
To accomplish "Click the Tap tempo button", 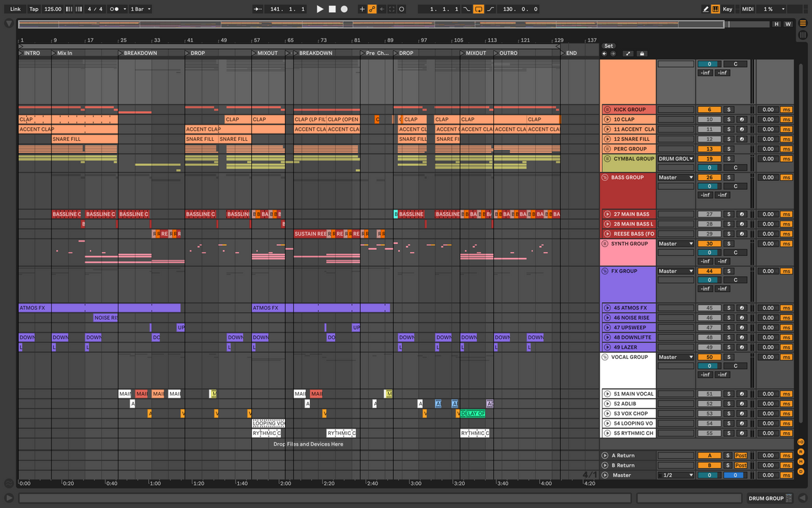I will pyautogui.click(x=34, y=9).
